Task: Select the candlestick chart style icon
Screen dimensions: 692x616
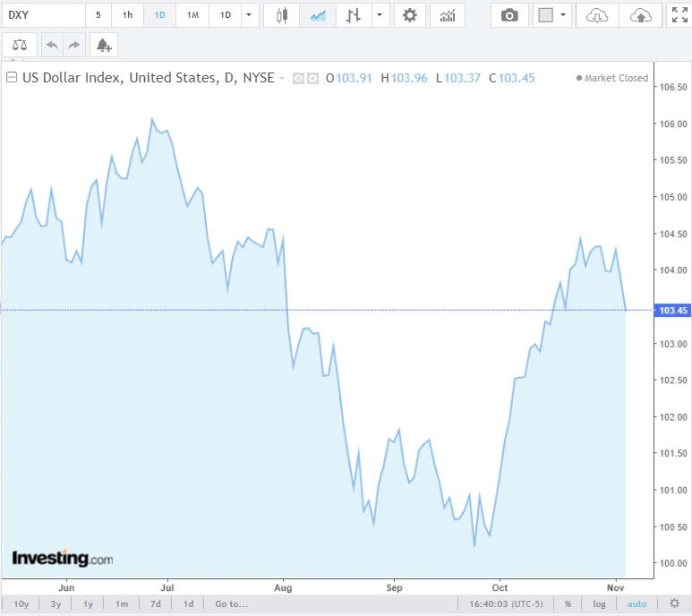Action: (282, 15)
